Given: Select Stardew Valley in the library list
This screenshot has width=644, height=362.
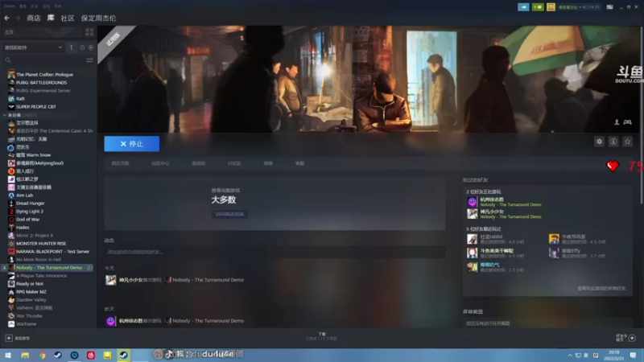Looking at the screenshot, I should (31, 300).
